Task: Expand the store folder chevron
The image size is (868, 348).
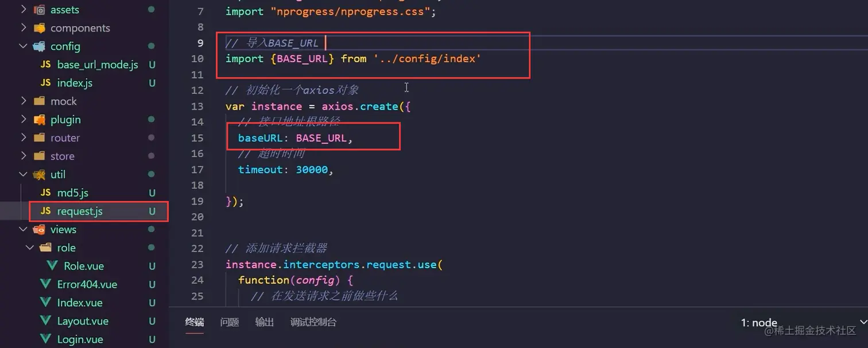Action: pyautogui.click(x=24, y=156)
